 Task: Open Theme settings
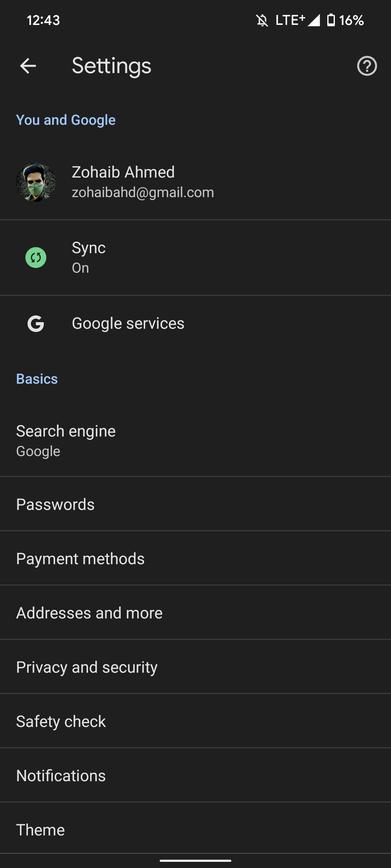195,829
